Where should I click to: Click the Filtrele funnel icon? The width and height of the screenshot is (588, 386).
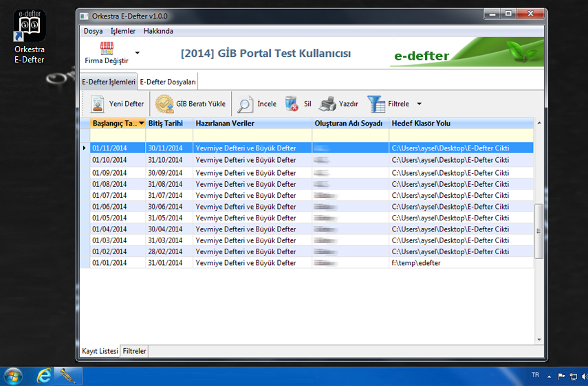(376, 104)
